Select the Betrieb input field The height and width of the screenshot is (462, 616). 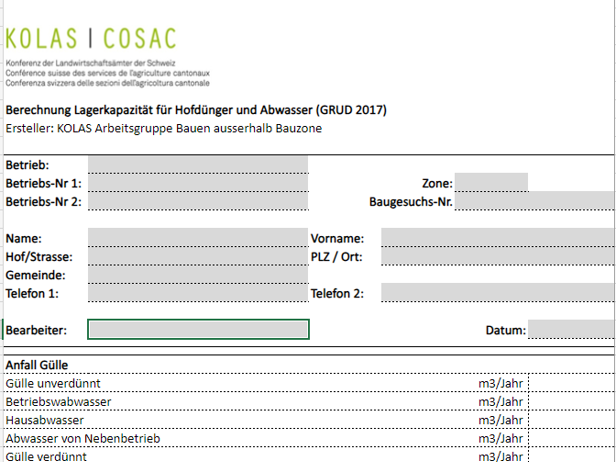click(x=197, y=165)
